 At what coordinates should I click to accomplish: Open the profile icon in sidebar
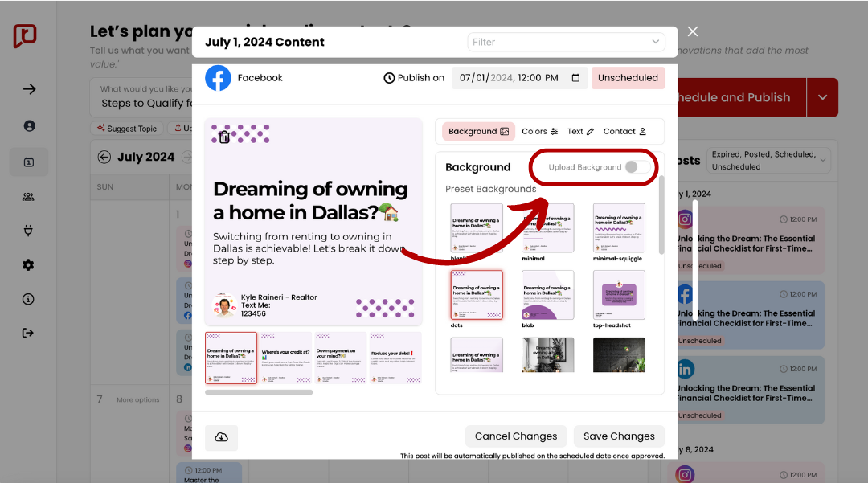pyautogui.click(x=30, y=126)
